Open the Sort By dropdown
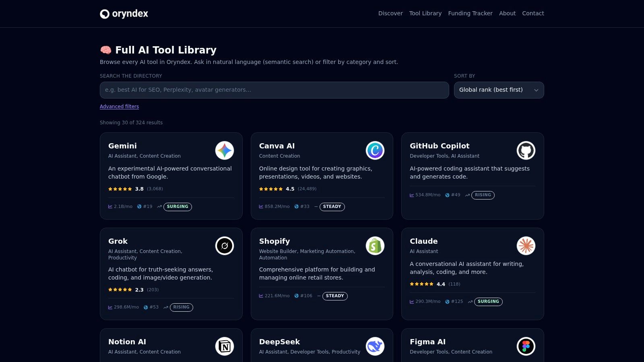Screen dimensions: 644x362 [499, 90]
